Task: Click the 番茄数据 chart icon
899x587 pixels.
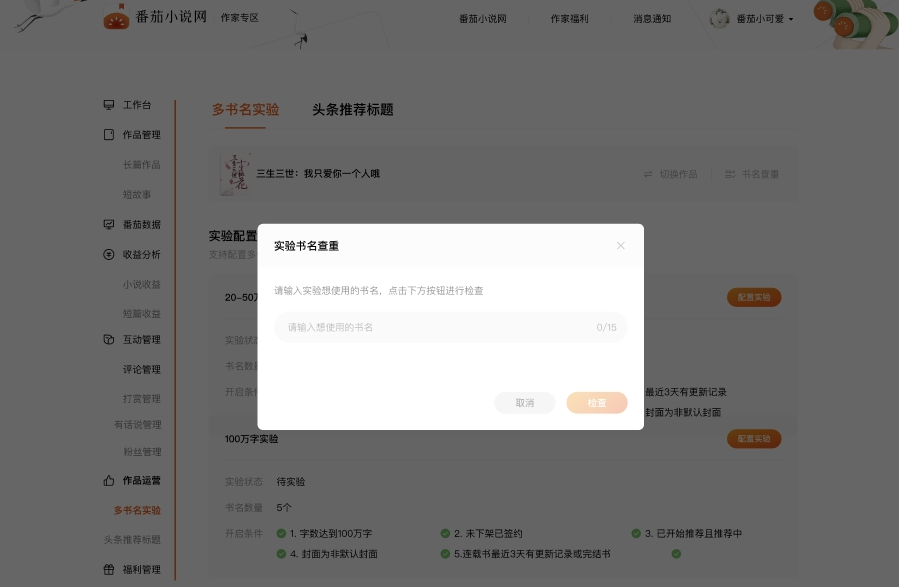Action: (x=109, y=224)
